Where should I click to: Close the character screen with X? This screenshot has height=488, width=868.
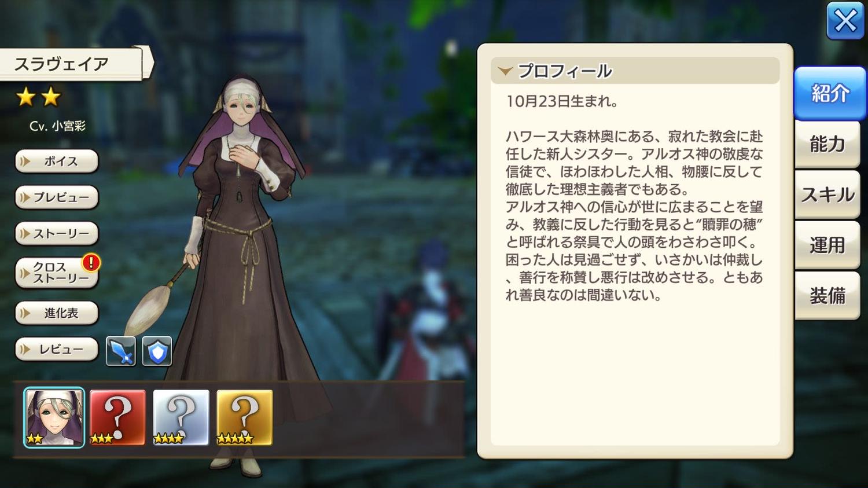[x=845, y=21]
